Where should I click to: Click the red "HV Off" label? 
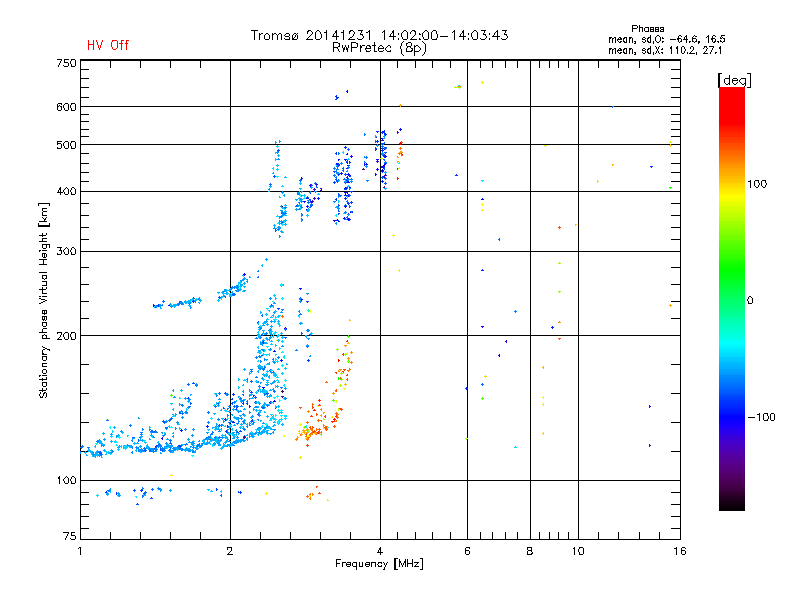[108, 45]
